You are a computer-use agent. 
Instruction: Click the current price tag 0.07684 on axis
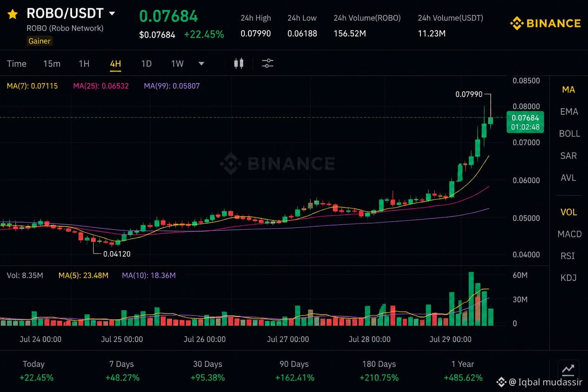(525, 122)
